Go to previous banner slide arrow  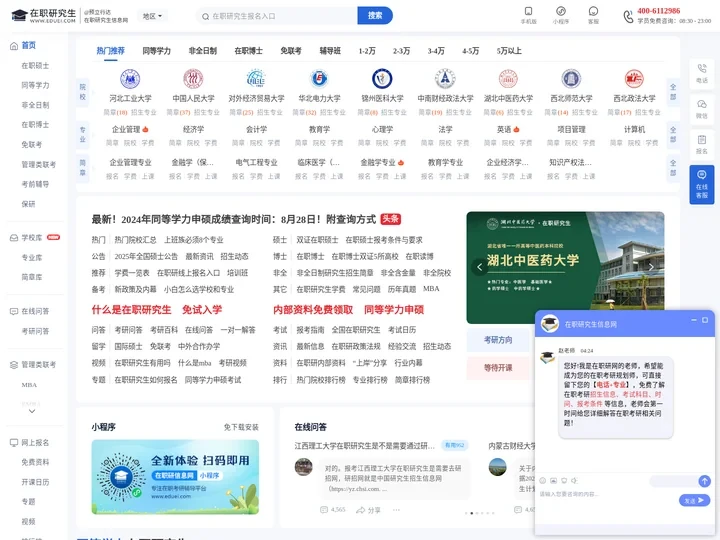[x=479, y=267]
